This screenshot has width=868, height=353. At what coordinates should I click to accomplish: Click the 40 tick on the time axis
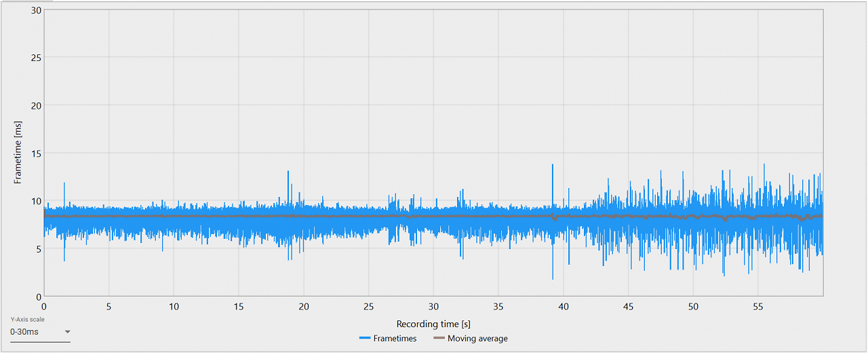[x=564, y=306]
